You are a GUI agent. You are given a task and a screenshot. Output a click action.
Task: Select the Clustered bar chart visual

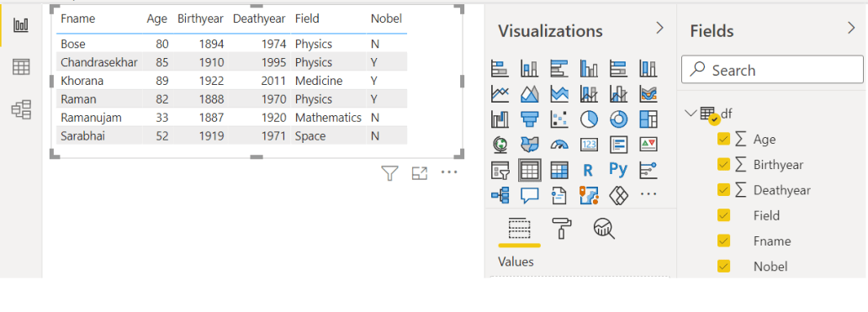[x=559, y=69]
